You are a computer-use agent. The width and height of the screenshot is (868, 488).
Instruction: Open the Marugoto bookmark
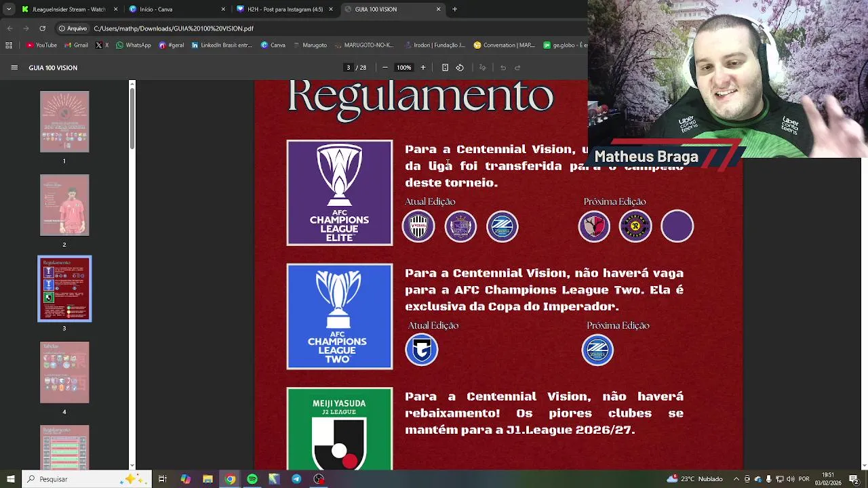click(x=310, y=45)
